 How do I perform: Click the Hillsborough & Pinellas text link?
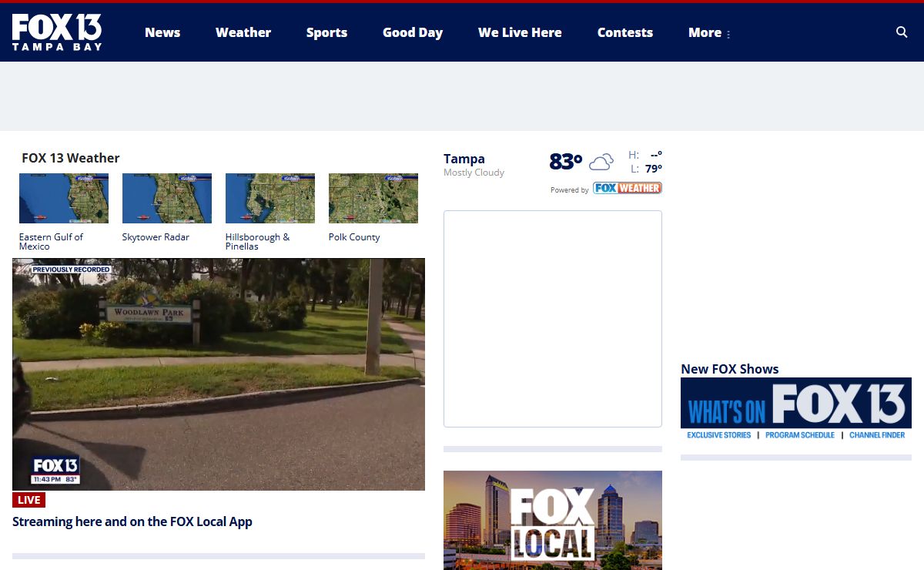(x=258, y=242)
